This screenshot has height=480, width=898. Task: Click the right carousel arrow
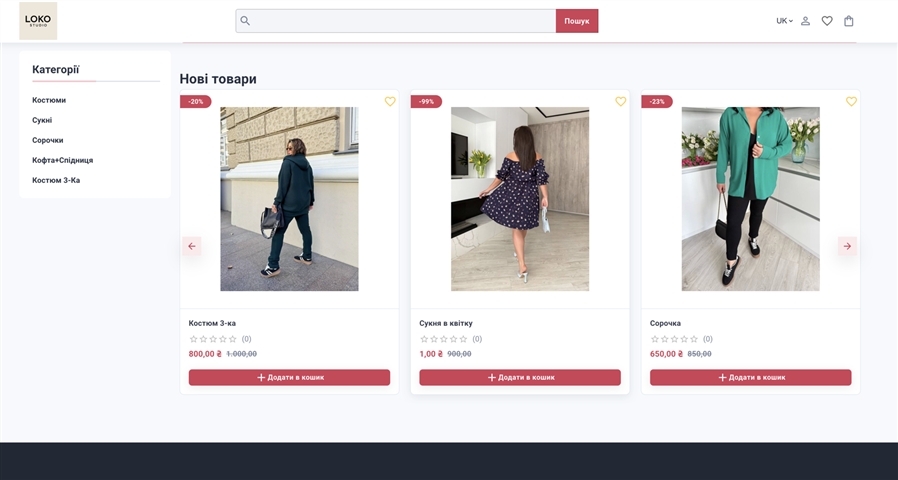coord(847,246)
